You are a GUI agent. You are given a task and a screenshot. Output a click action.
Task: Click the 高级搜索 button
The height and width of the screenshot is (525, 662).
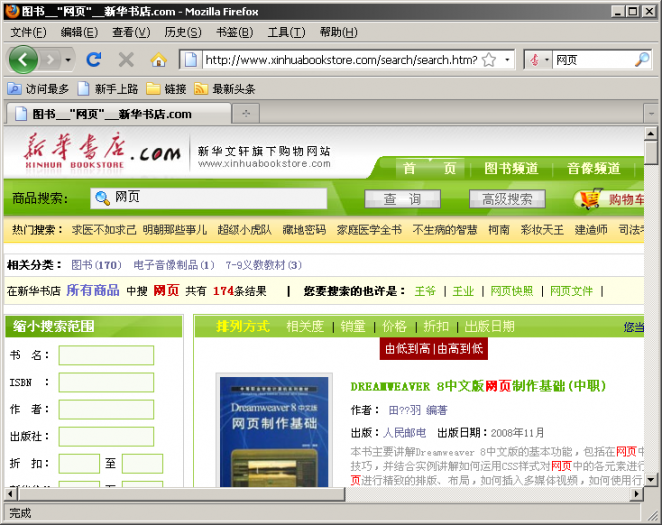tap(507, 199)
